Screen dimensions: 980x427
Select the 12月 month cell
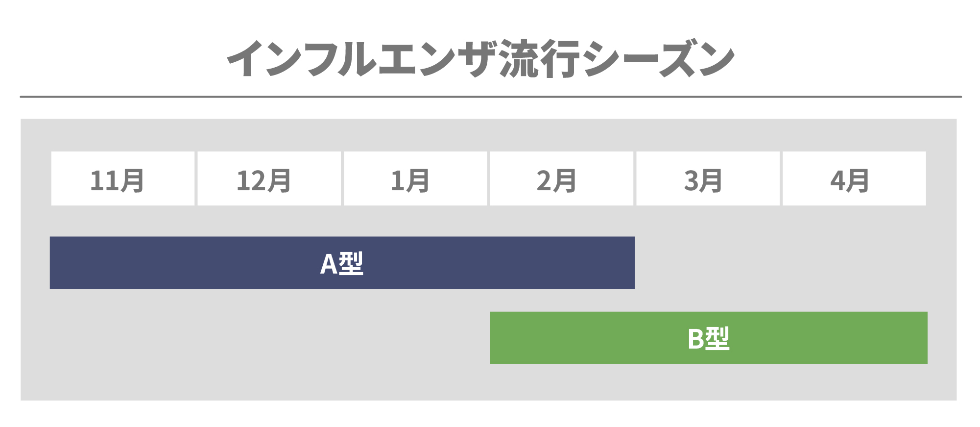pyautogui.click(x=269, y=179)
